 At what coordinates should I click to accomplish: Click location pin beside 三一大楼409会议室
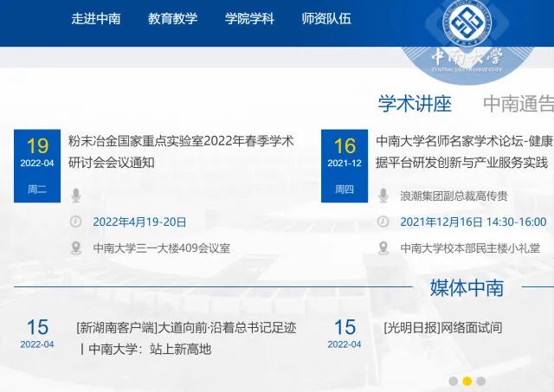coord(76,247)
